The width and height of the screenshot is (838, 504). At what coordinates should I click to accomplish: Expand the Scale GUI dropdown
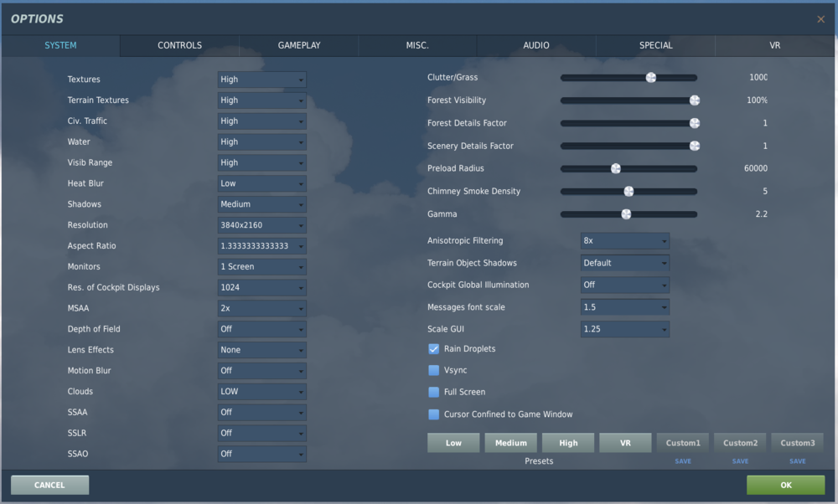[x=625, y=329]
